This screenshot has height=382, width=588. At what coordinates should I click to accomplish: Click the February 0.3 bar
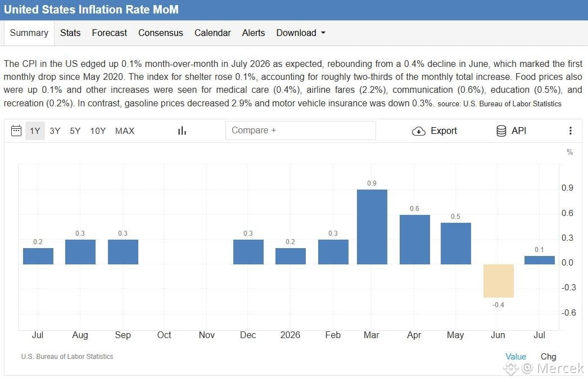click(x=333, y=252)
